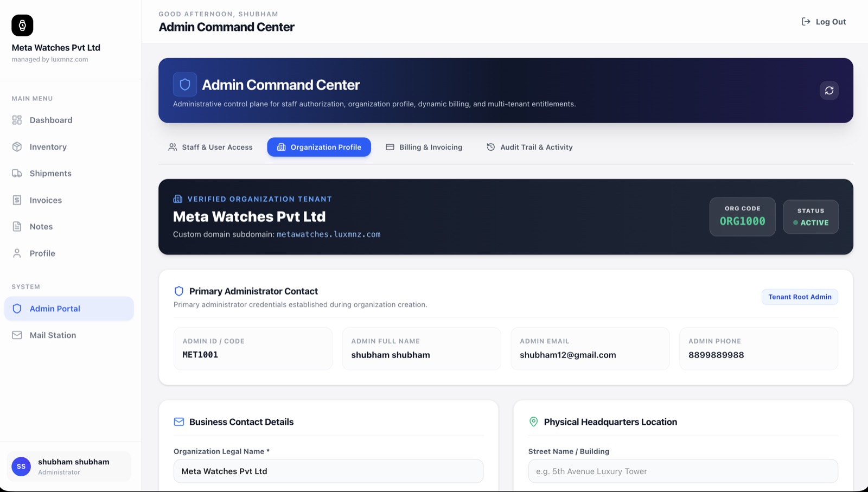The image size is (868, 492).
Task: Click the Organization Legal Name field
Action: pyautogui.click(x=328, y=471)
